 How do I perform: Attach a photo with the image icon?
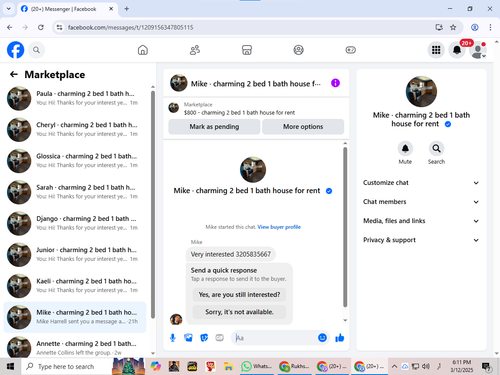(188, 338)
